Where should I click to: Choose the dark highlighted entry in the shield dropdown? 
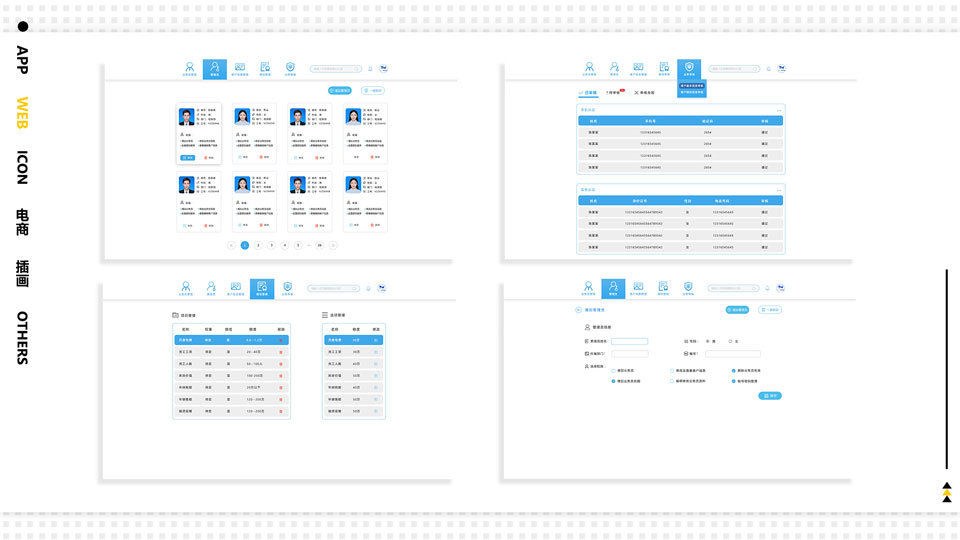pos(692,86)
